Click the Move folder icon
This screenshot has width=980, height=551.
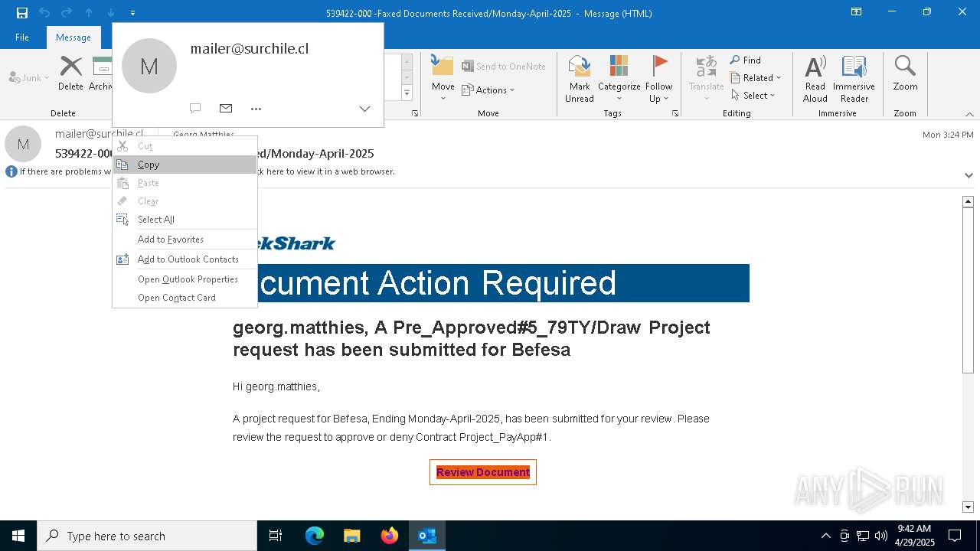[443, 66]
